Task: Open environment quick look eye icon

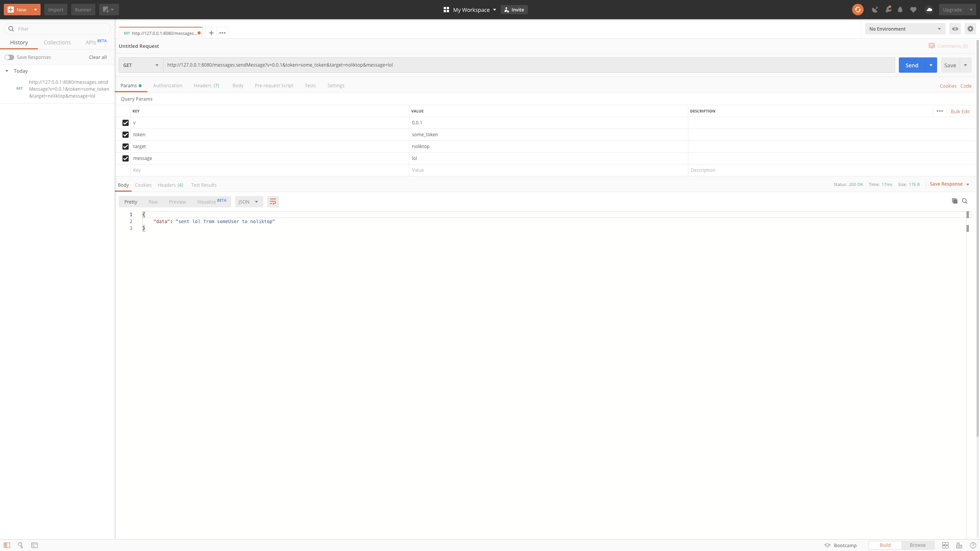Action: [955, 29]
